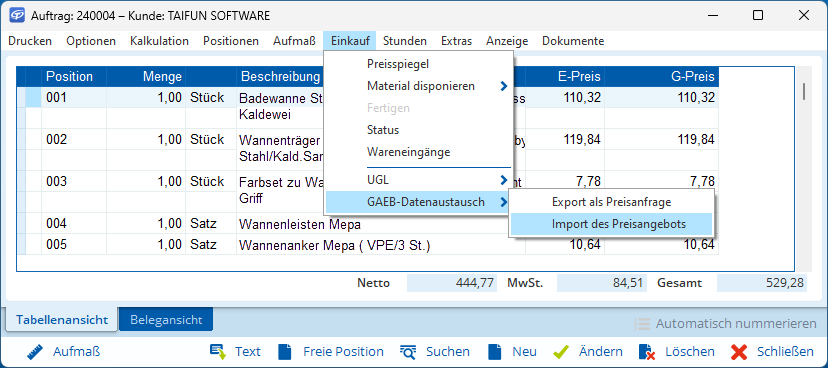Image resolution: width=828 pixels, height=368 pixels.
Task: Click the red Schließen X icon
Action: pyautogui.click(x=739, y=352)
